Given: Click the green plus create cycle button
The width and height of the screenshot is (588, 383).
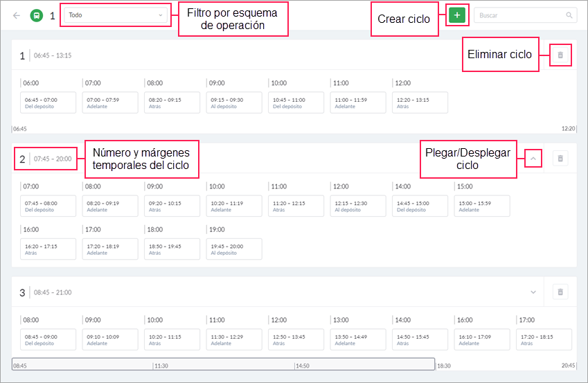Looking at the screenshot, I should pyautogui.click(x=457, y=15).
